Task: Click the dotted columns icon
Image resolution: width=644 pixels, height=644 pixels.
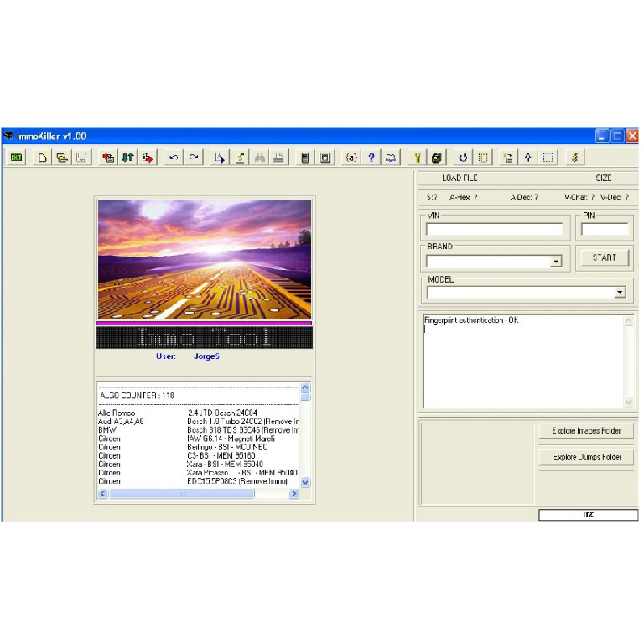Action: tap(483, 158)
